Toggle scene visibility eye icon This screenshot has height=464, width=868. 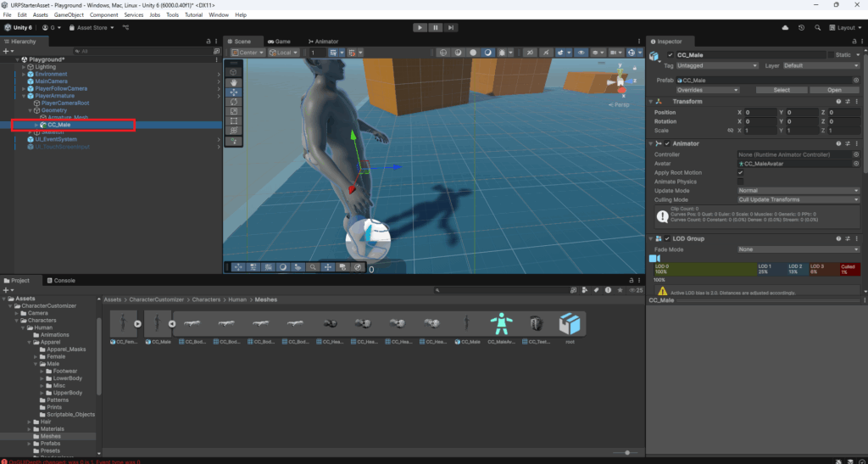click(x=580, y=53)
